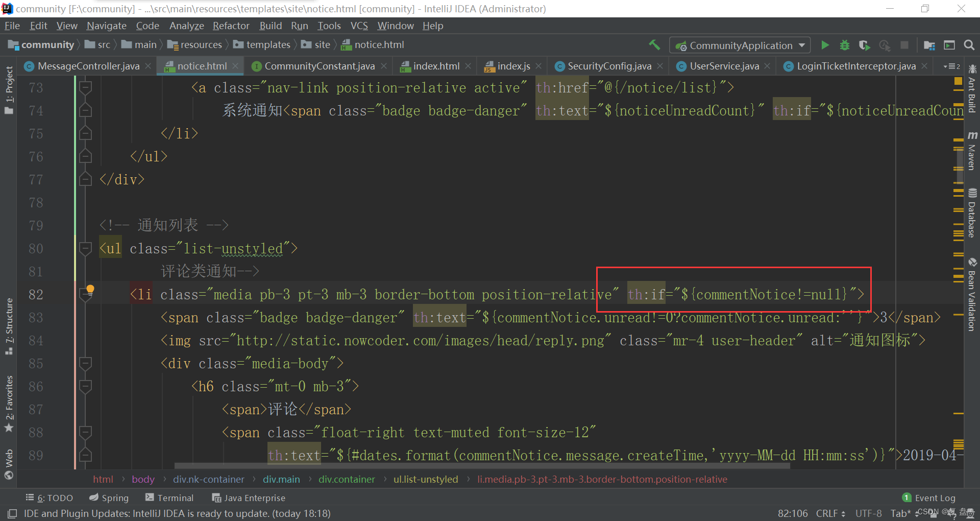Switch to the UserService.java tab
980x521 pixels.
pos(724,66)
